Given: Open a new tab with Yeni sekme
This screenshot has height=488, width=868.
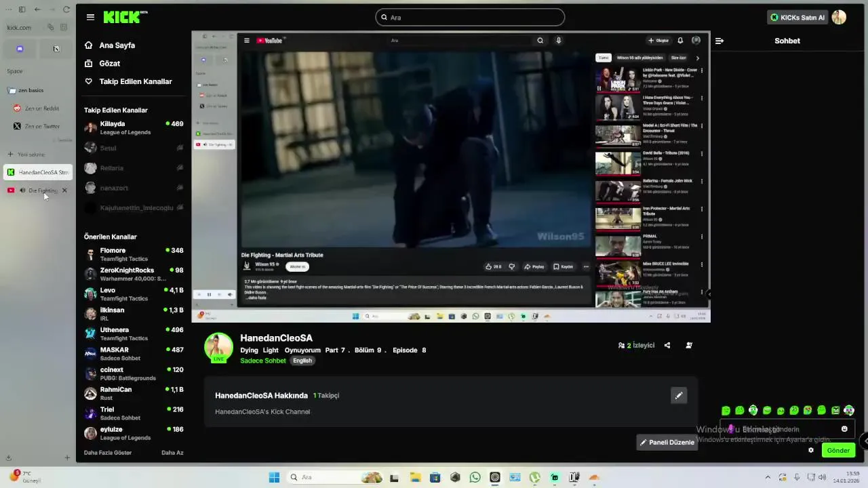Looking at the screenshot, I should pos(26,155).
